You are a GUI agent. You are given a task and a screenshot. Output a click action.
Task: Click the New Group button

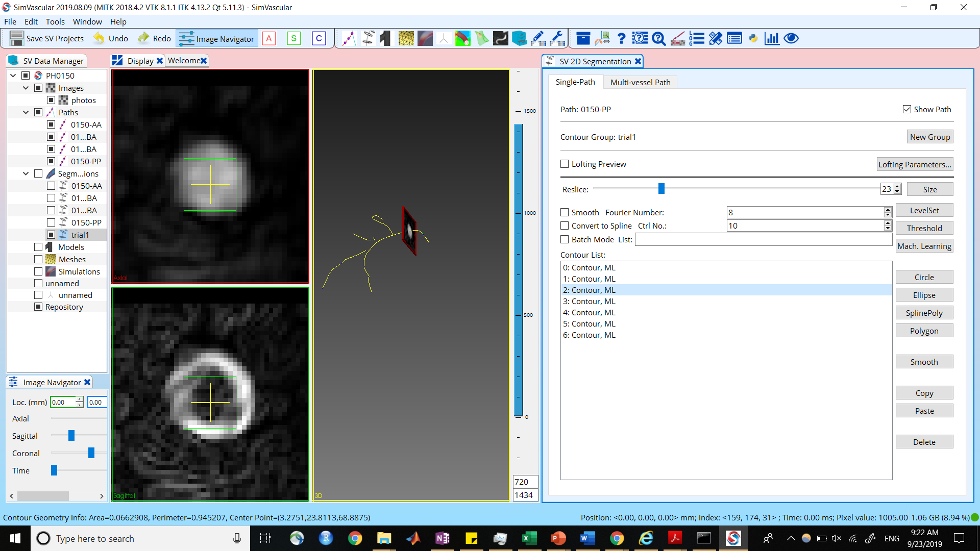[x=930, y=137]
